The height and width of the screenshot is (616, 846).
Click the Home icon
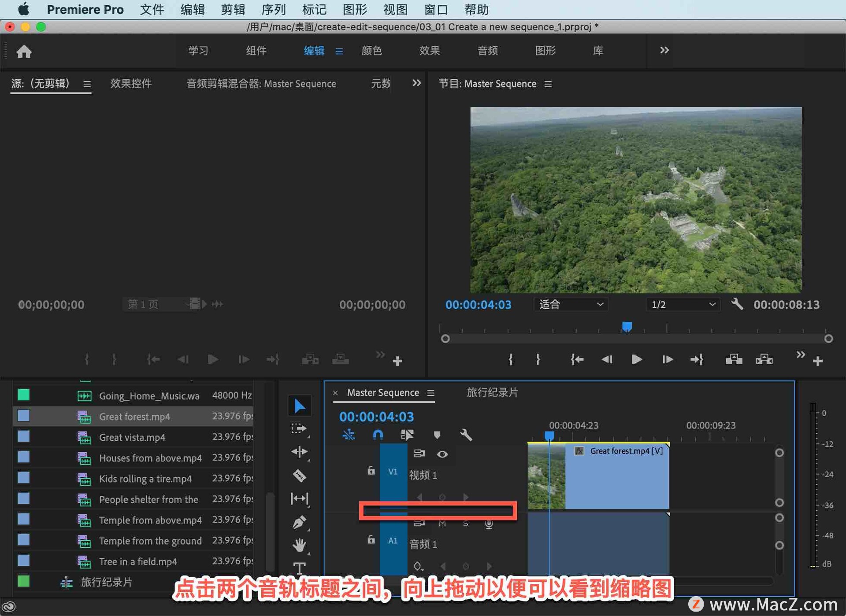coord(24,52)
